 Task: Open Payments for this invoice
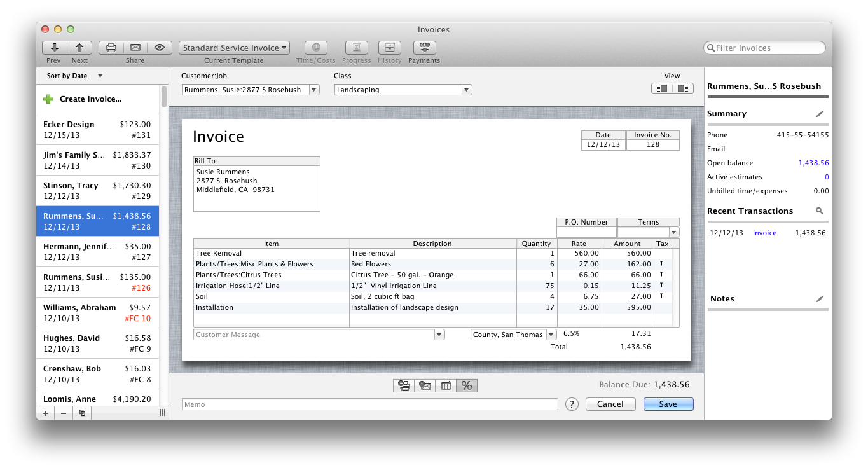424,48
